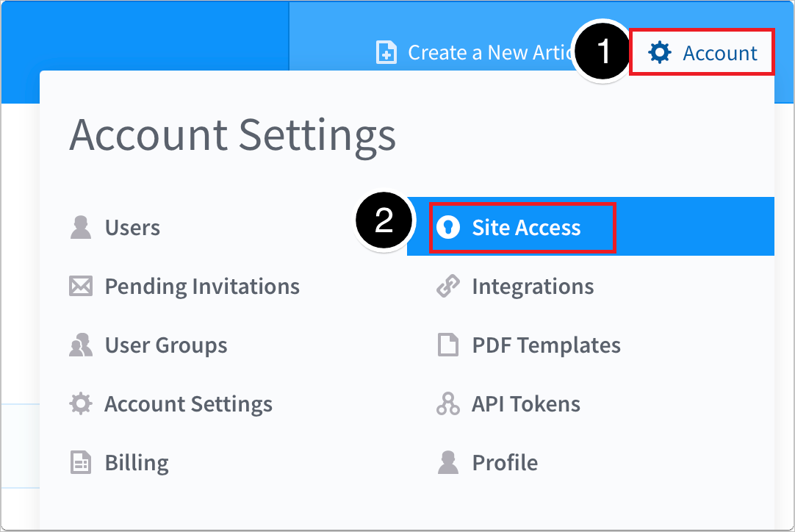Image resolution: width=795 pixels, height=532 pixels.
Task: Open the Users settings page
Action: point(132,228)
